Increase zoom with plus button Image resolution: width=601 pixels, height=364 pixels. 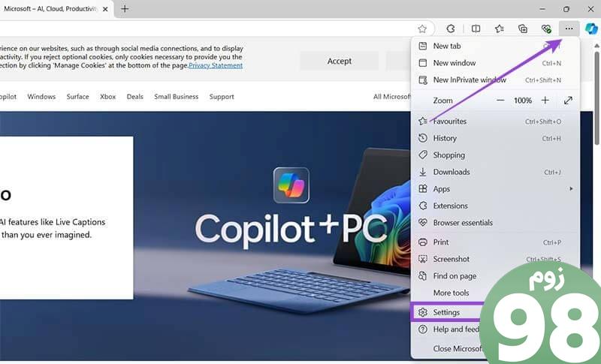545,101
